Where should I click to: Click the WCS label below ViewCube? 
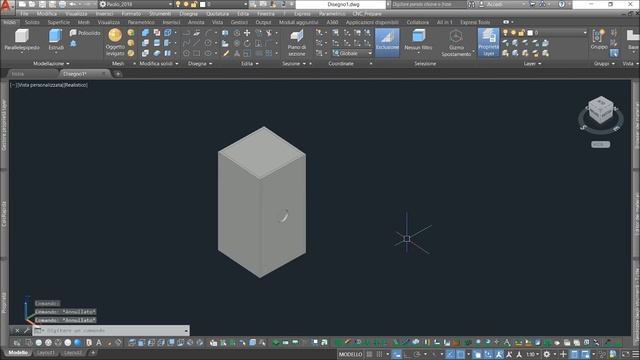pos(600,144)
